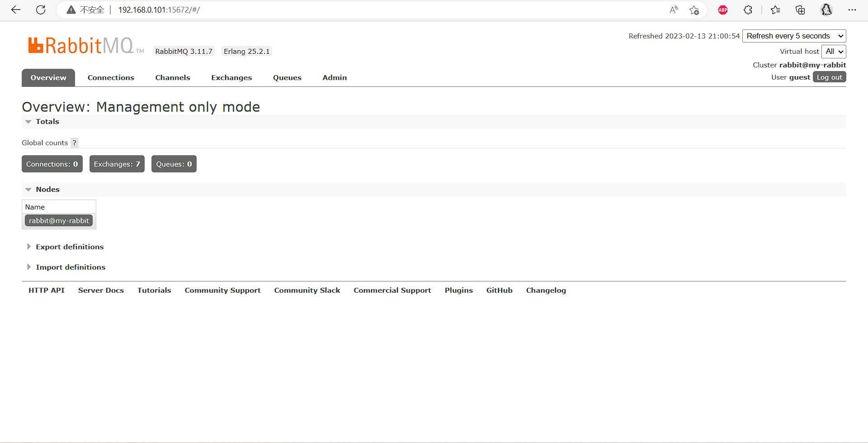The height and width of the screenshot is (443, 868).
Task: Open the Server Docs link
Action: tap(101, 291)
